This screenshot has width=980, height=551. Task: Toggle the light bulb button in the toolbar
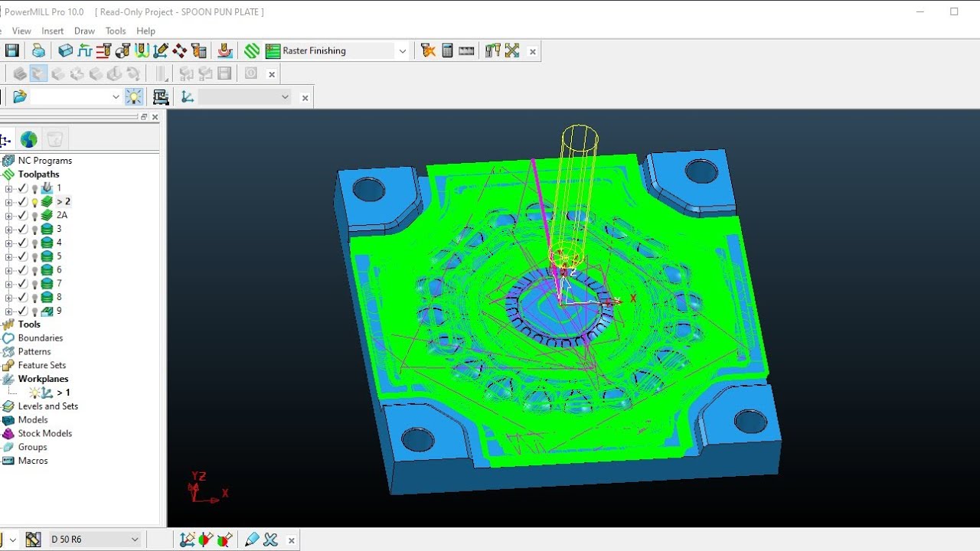pyautogui.click(x=134, y=96)
